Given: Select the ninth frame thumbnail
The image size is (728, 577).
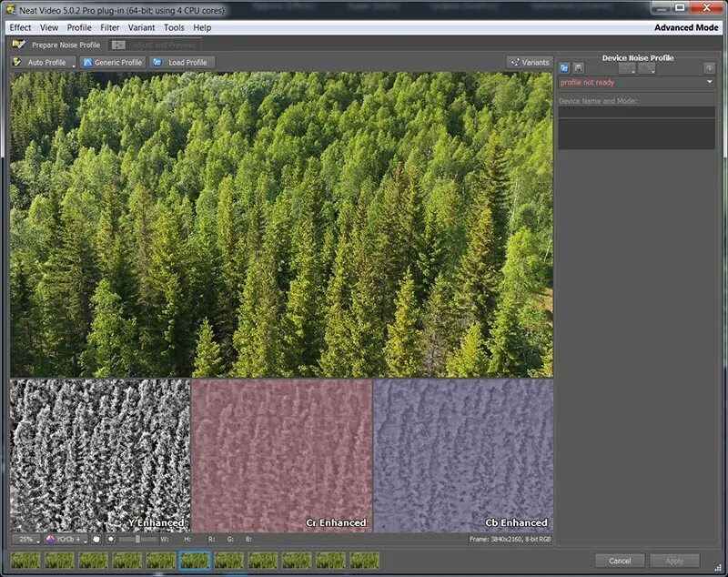Looking at the screenshot, I should click(297, 561).
